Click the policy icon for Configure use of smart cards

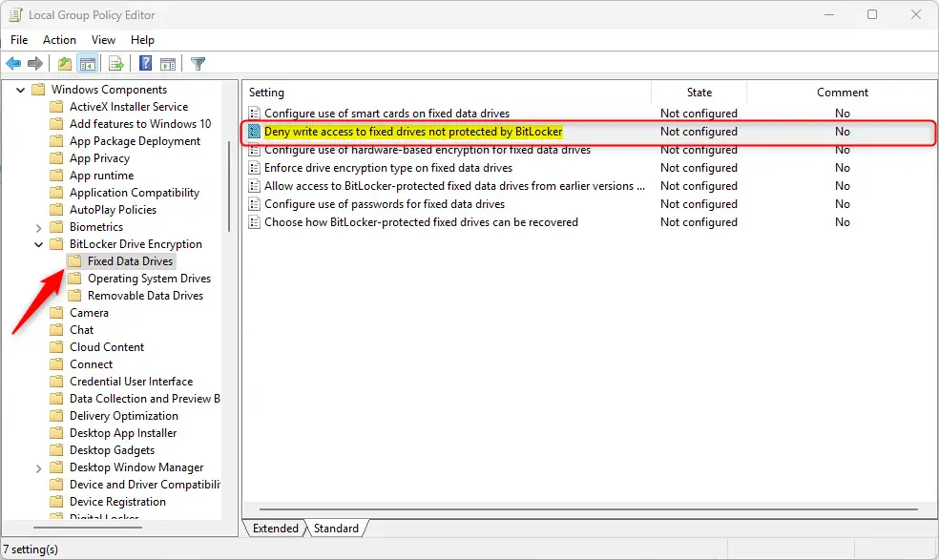255,114
